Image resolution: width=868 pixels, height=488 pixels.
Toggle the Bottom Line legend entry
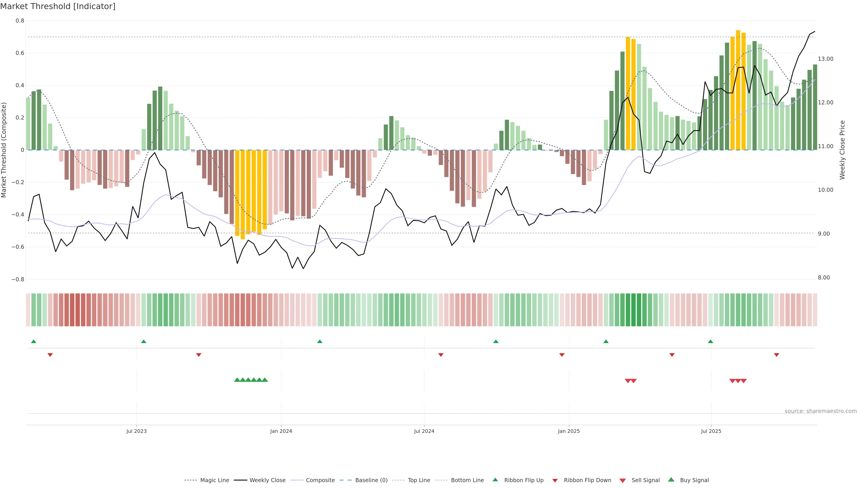click(467, 480)
